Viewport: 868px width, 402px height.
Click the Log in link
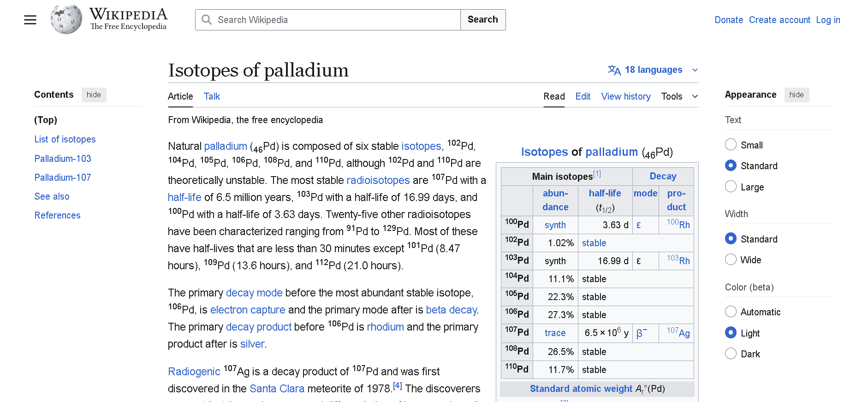[x=828, y=20]
